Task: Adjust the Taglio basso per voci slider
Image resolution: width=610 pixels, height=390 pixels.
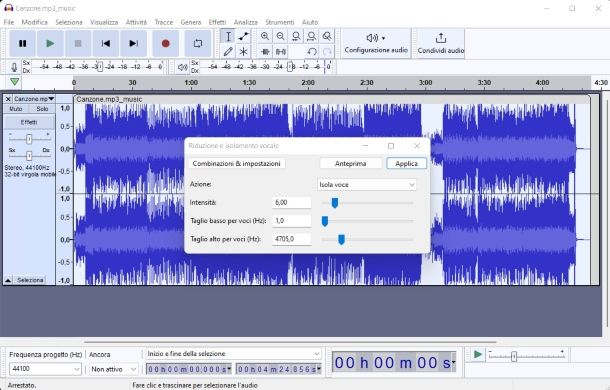Action: (325, 221)
